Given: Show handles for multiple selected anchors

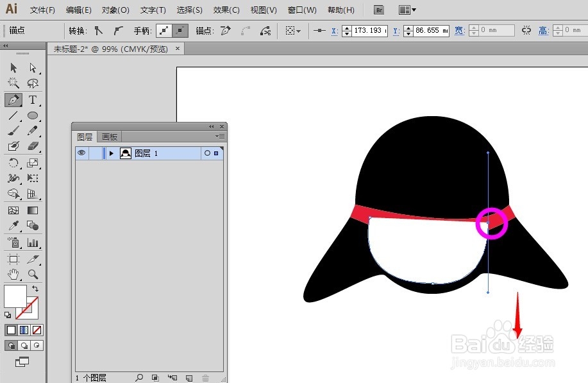Looking at the screenshot, I should click(x=164, y=31).
